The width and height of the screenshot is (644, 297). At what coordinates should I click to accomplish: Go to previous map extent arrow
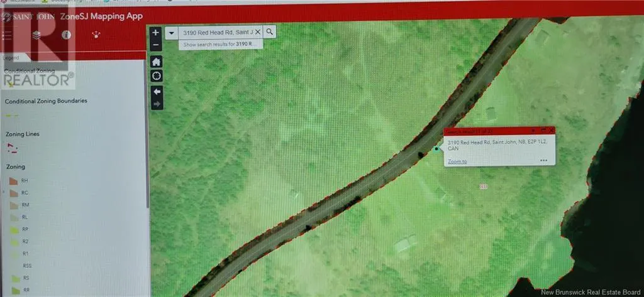click(x=157, y=91)
